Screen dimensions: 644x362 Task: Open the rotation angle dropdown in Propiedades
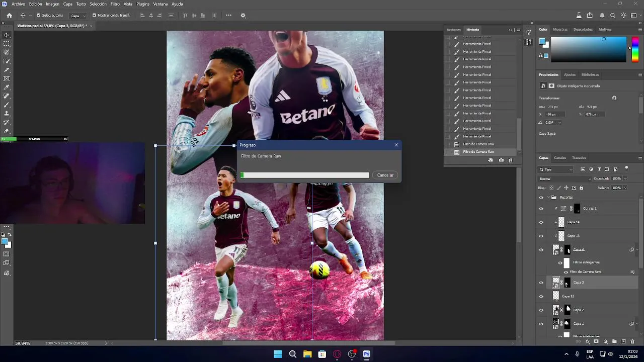tap(559, 122)
